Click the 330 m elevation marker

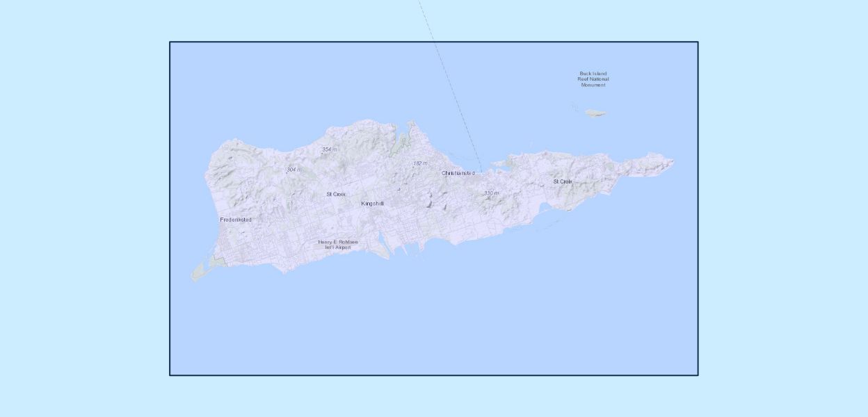pos(491,193)
